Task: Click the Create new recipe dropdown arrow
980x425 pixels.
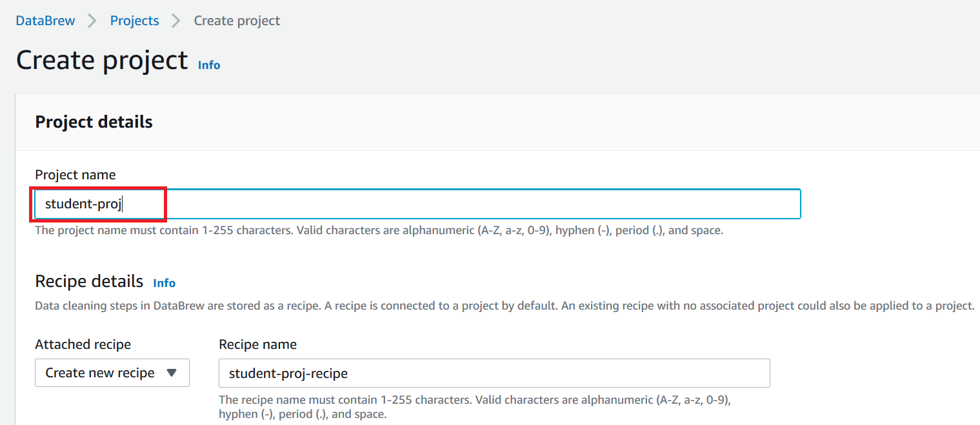Action: click(x=172, y=373)
